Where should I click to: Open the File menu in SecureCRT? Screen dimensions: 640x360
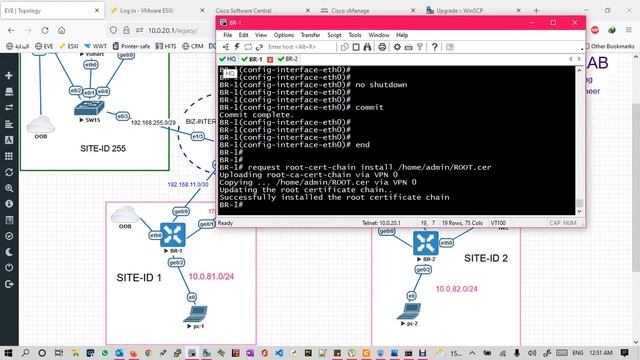(227, 35)
